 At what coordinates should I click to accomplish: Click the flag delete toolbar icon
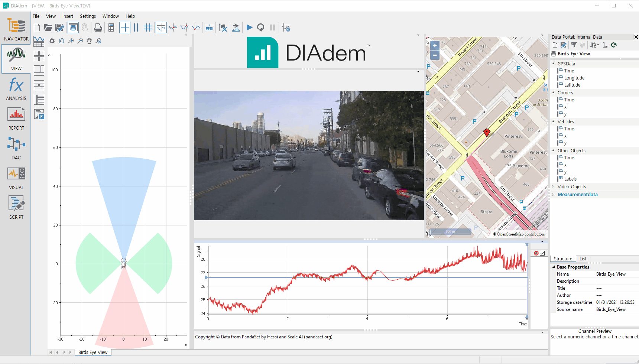(223, 27)
